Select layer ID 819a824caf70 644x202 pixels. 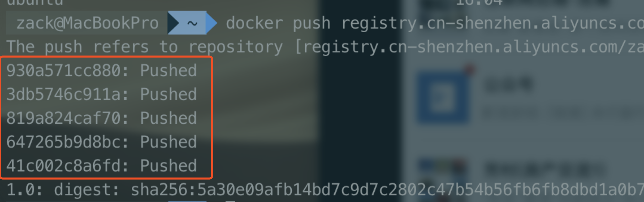[x=63, y=118]
